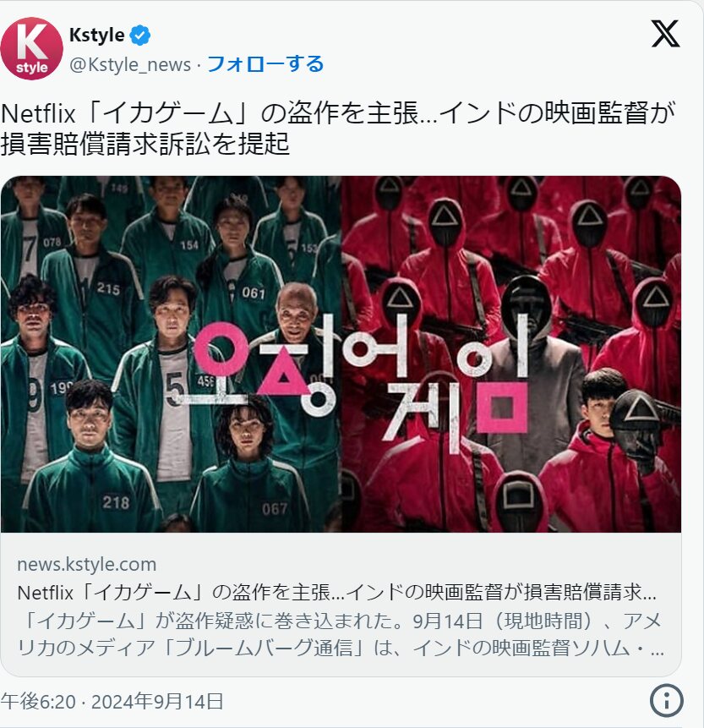Click the Korean title logo on poster

[361, 383]
